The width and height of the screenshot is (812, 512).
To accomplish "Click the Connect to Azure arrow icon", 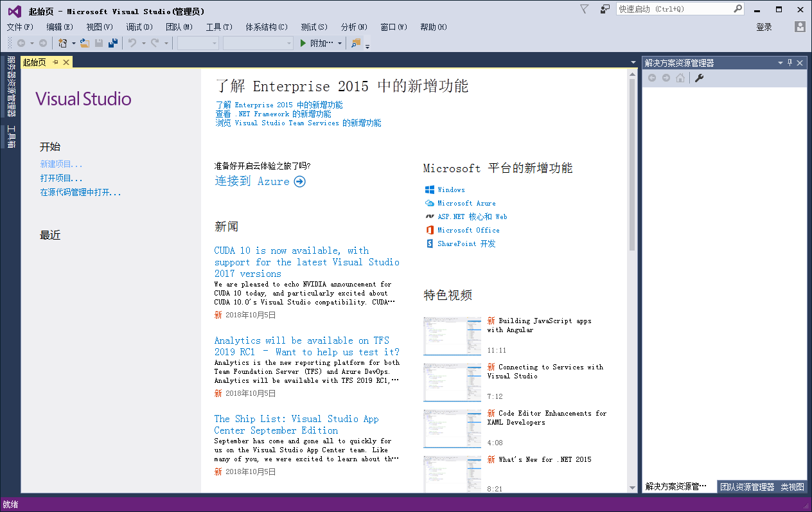I will [x=299, y=182].
